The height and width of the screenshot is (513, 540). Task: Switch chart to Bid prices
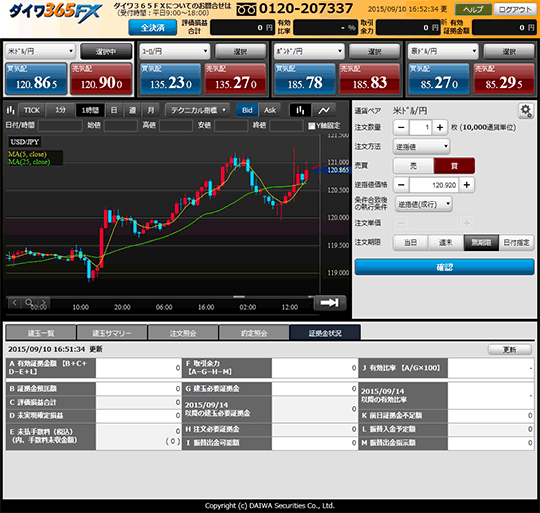coord(247,110)
